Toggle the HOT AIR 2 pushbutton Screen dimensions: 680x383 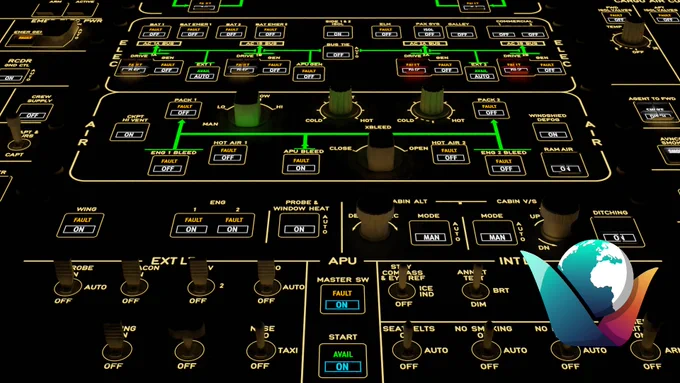pyautogui.click(x=450, y=155)
